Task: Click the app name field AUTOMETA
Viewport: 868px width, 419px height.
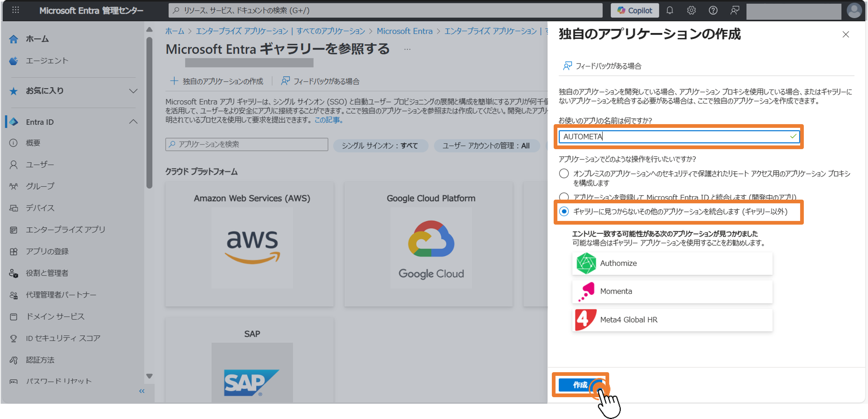Action: 679,137
